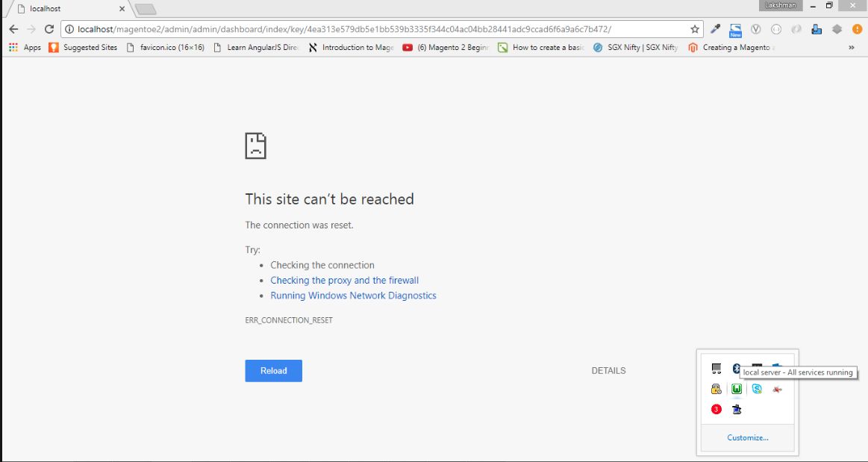
Task: Click the grey stacked layers extension icon
Action: [837, 29]
